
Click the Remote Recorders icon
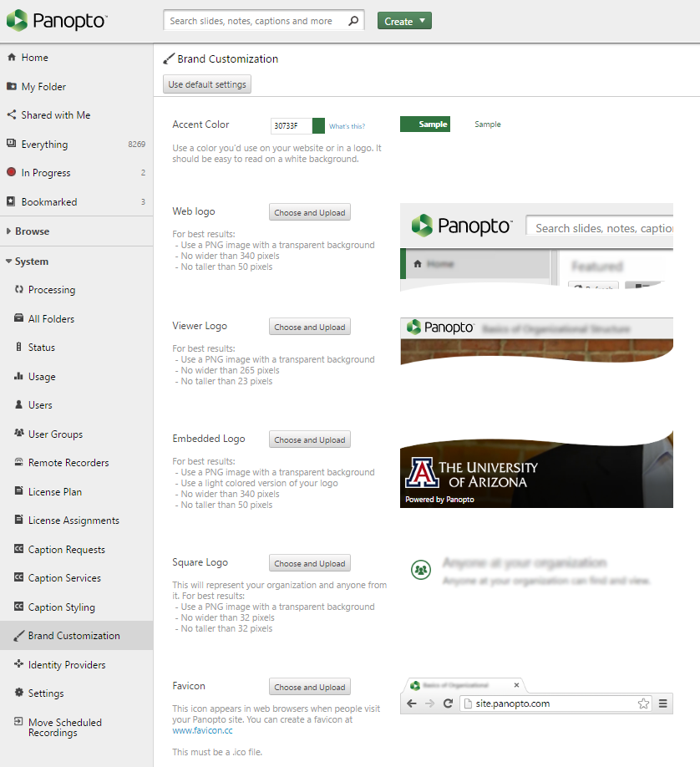click(x=18, y=462)
